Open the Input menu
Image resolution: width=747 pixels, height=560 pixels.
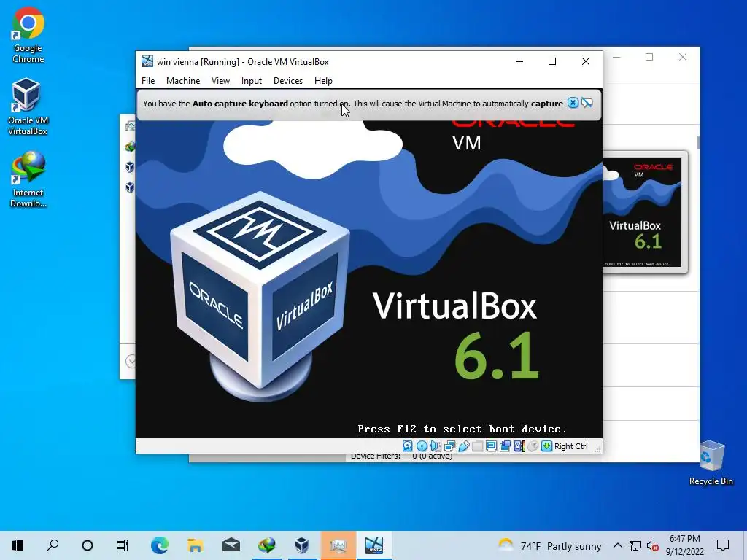(x=252, y=81)
